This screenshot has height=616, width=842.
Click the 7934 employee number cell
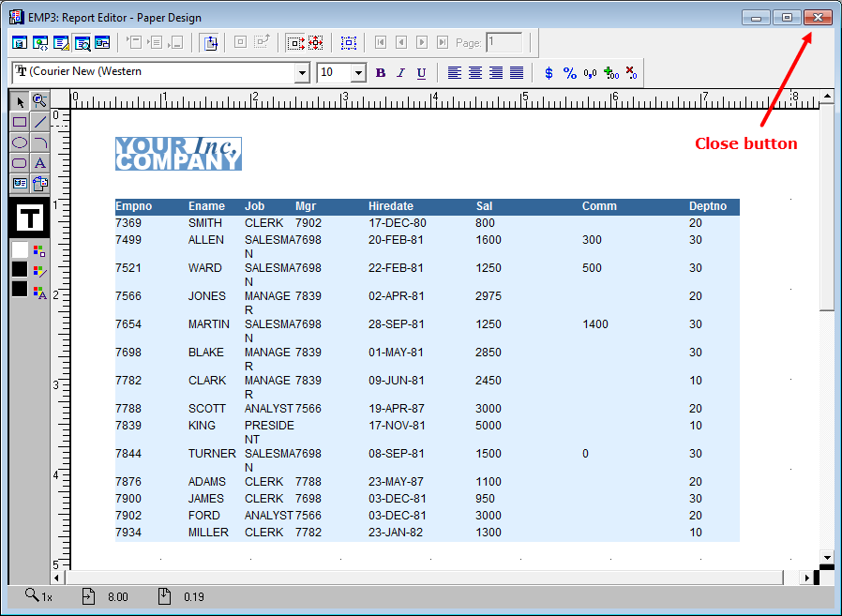128,533
